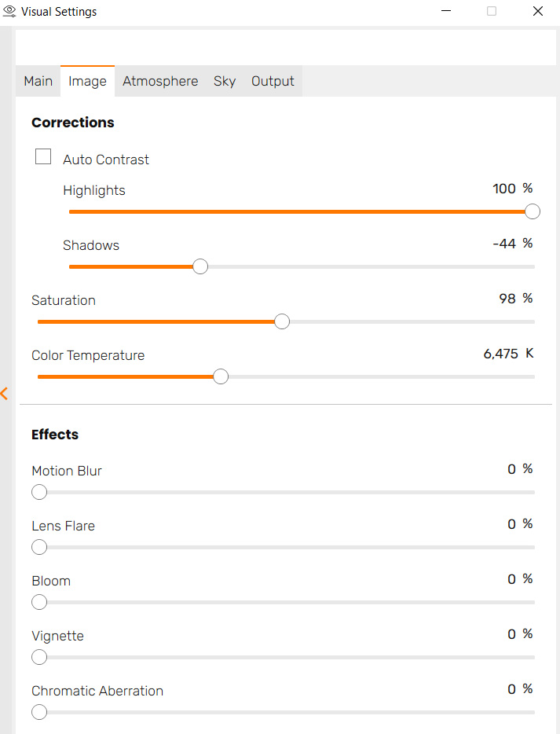Click the Color Temperature 6,475 value
The image size is (560, 734).
tap(500, 354)
